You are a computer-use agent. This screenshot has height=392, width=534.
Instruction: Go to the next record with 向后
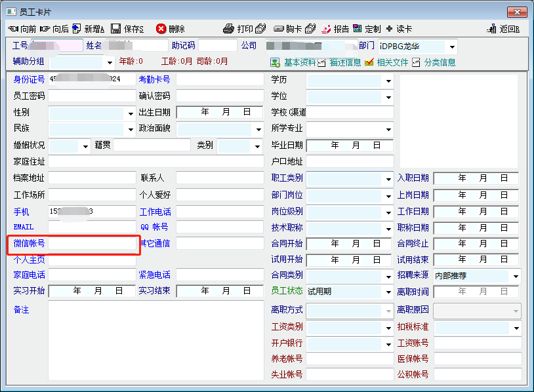[54, 29]
